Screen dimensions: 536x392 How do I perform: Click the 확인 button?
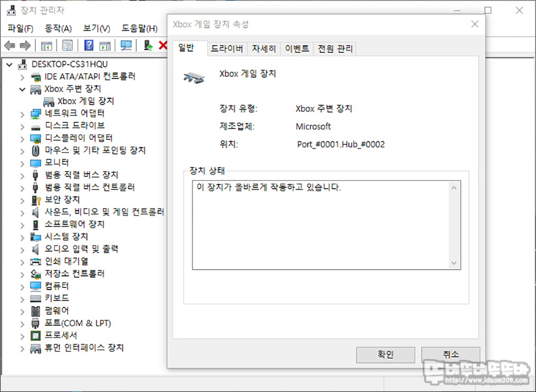385,355
